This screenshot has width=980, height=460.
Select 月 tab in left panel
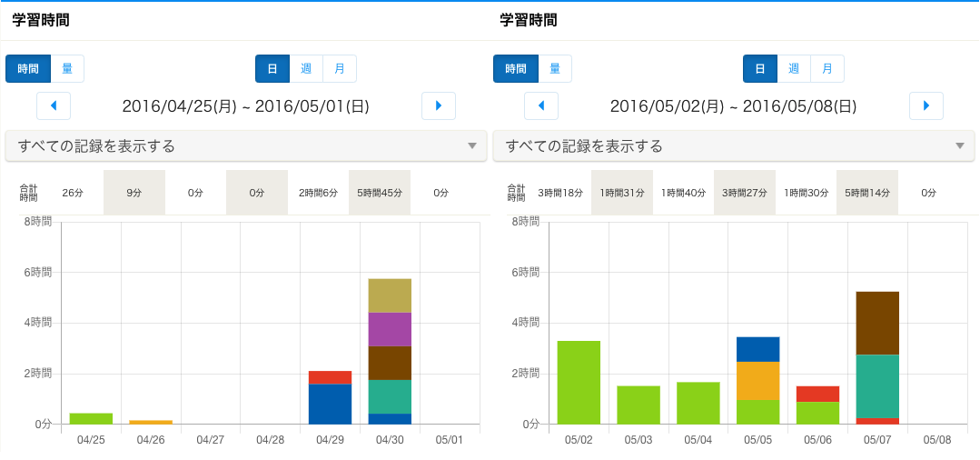(x=340, y=69)
